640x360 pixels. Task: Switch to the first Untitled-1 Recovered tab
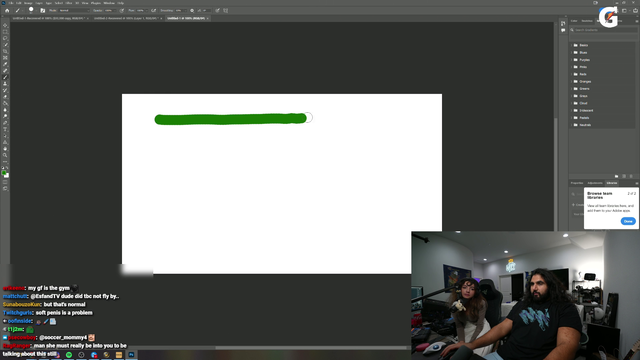[x=49, y=18]
